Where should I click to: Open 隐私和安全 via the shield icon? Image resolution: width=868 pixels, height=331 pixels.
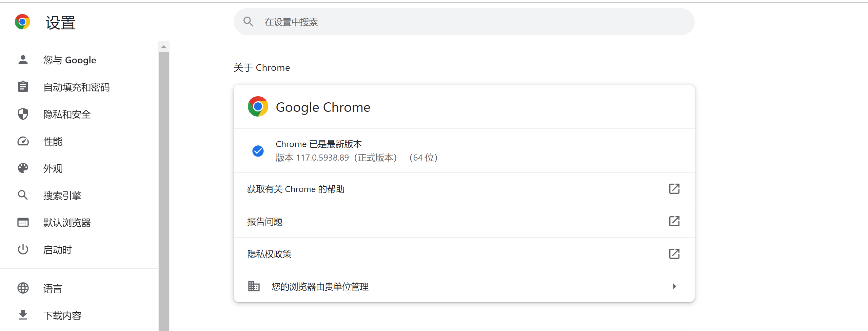point(23,114)
